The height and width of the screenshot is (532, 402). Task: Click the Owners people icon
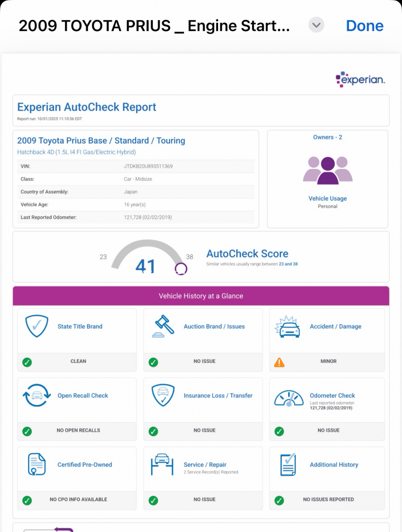(x=328, y=170)
